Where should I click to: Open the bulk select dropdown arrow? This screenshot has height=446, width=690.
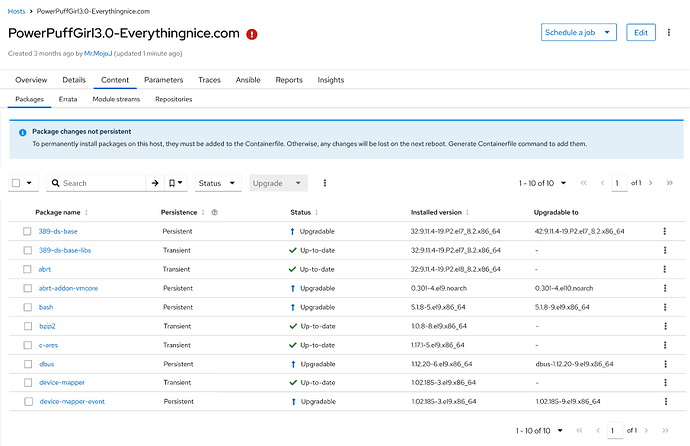(x=29, y=183)
